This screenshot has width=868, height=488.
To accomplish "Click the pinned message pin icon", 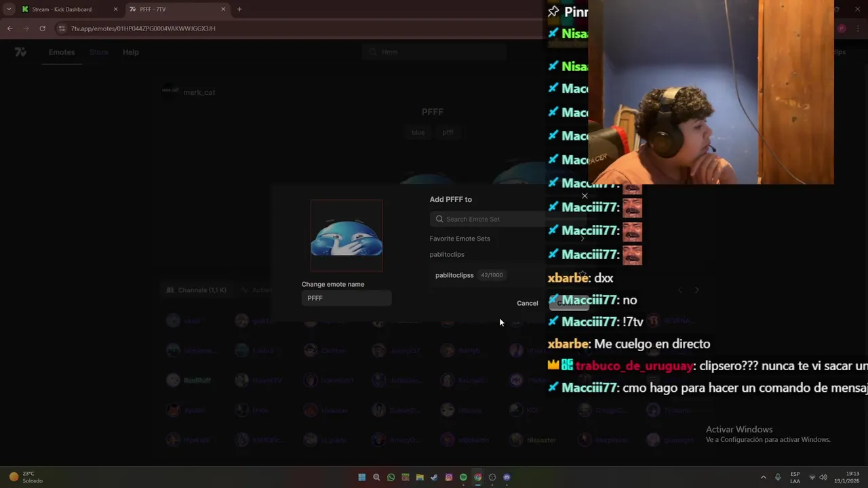I will pos(553,12).
